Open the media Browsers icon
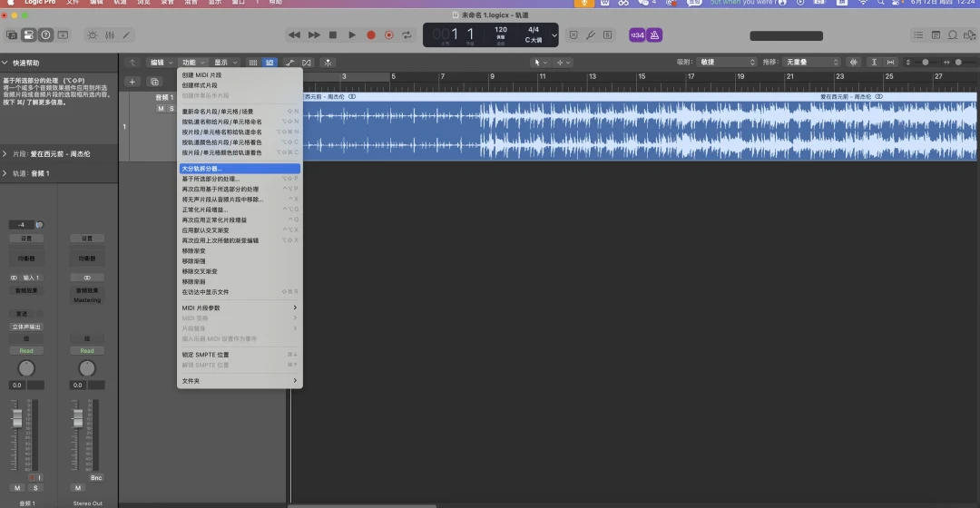Viewport: 980px width, 508px height. coord(969,35)
